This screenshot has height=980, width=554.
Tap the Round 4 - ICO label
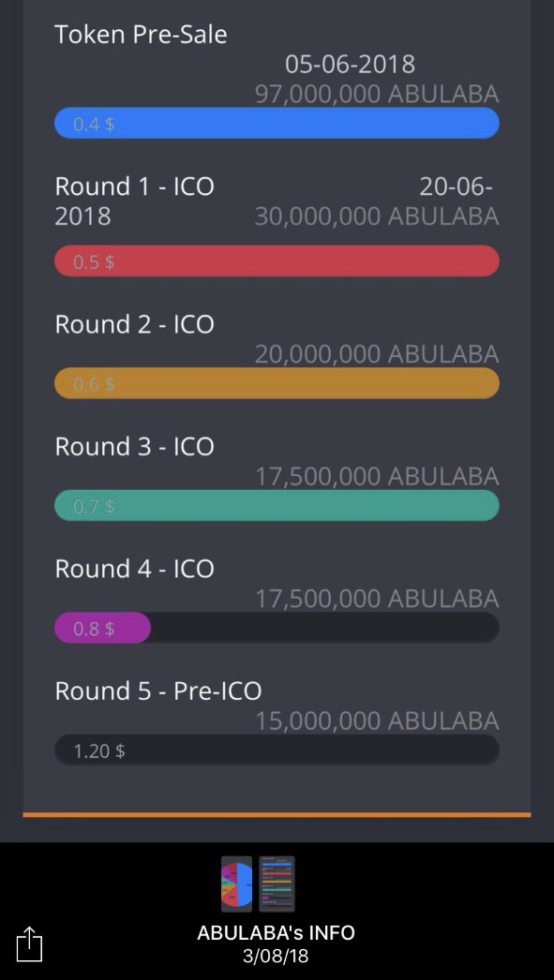[x=134, y=569]
